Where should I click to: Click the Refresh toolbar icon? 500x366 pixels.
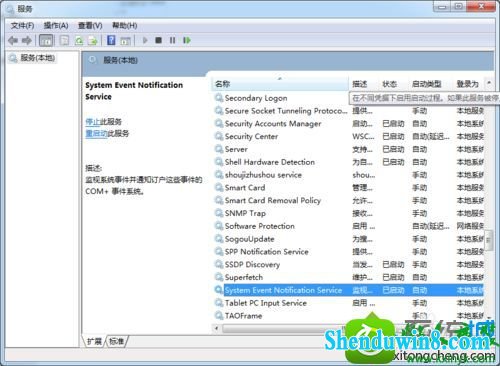coord(79,41)
